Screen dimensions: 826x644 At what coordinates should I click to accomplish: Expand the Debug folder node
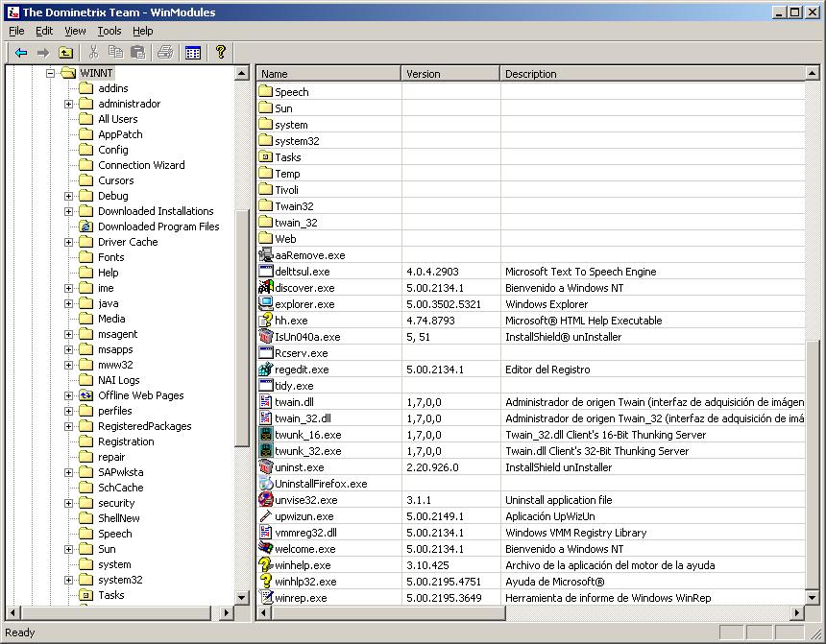[68, 196]
